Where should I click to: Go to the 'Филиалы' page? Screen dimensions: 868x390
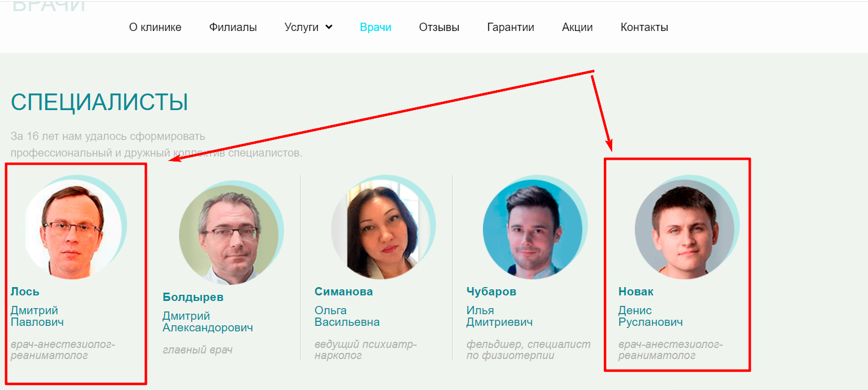[233, 27]
